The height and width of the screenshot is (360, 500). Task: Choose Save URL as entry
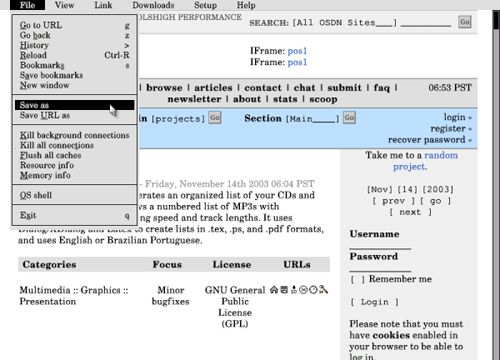75,115
